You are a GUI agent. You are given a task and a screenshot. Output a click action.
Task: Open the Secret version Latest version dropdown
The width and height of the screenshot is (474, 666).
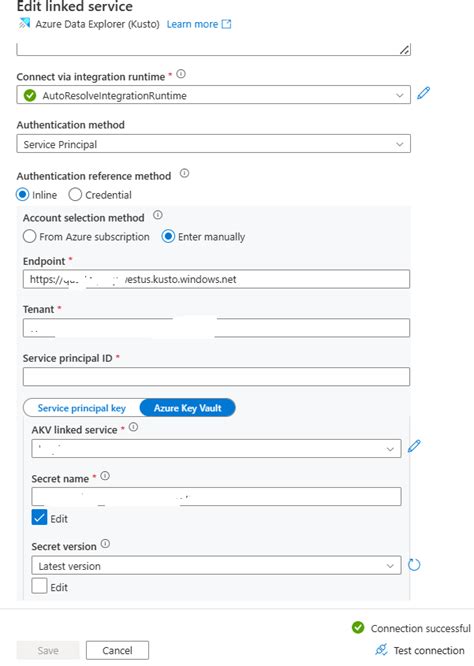pos(216,565)
